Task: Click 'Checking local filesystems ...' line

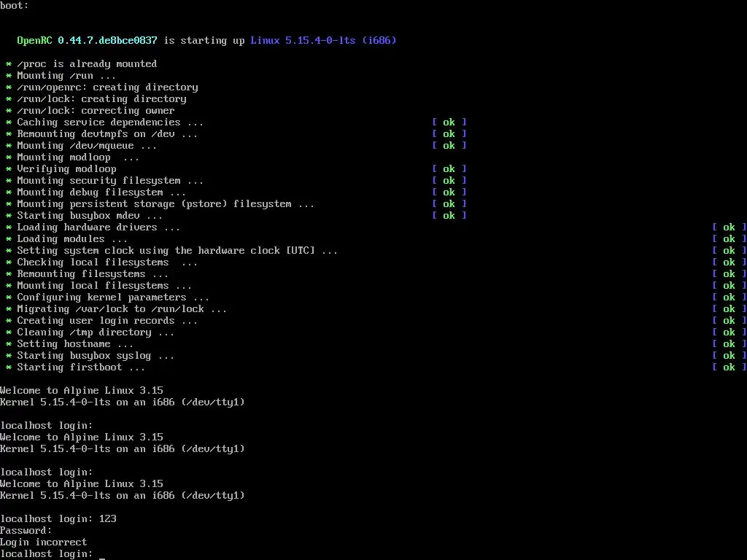Action: click(107, 262)
